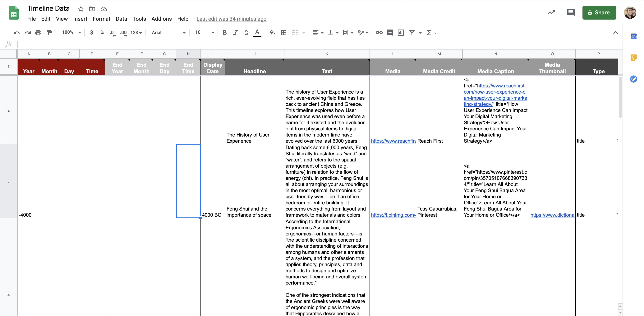Star the Timeline Data document
Screen dimensions: 644x316
point(80,9)
